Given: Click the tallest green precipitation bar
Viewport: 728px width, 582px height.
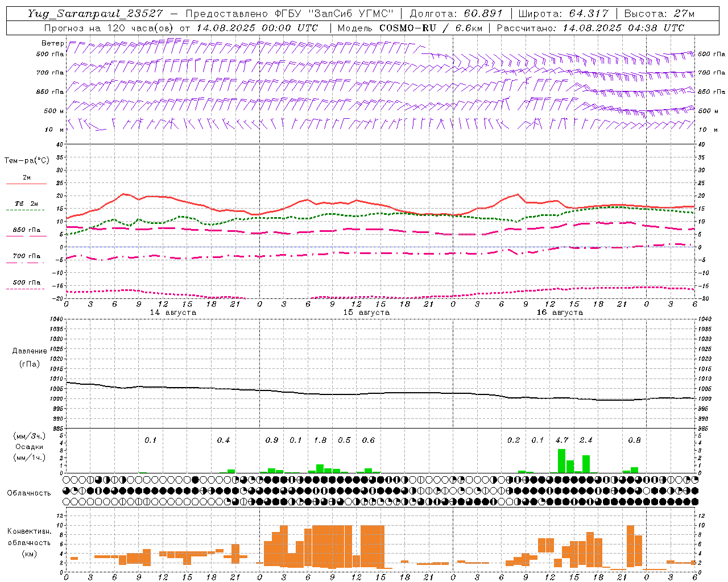Looking at the screenshot, I should tap(561, 461).
